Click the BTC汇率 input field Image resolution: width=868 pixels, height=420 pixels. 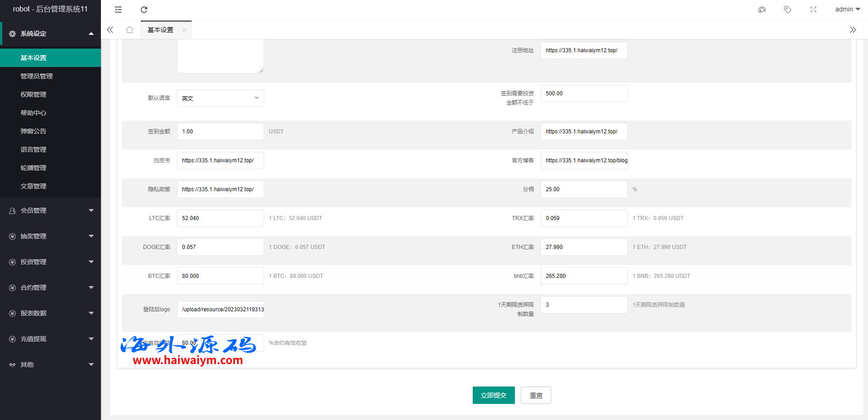(220, 276)
